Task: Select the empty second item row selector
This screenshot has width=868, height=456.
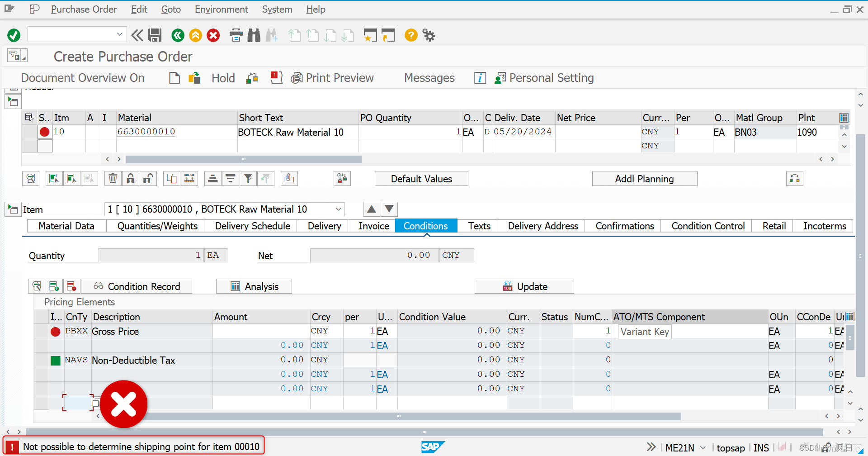Action: [x=30, y=146]
